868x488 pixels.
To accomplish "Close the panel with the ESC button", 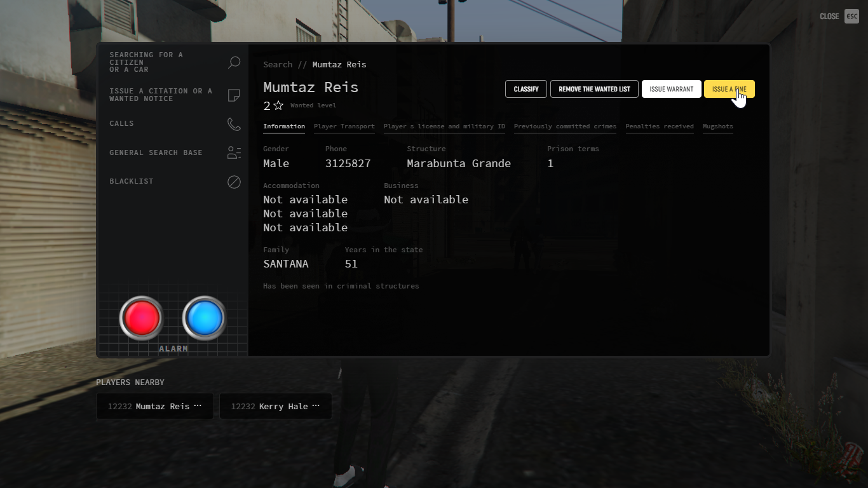I will 851,17.
